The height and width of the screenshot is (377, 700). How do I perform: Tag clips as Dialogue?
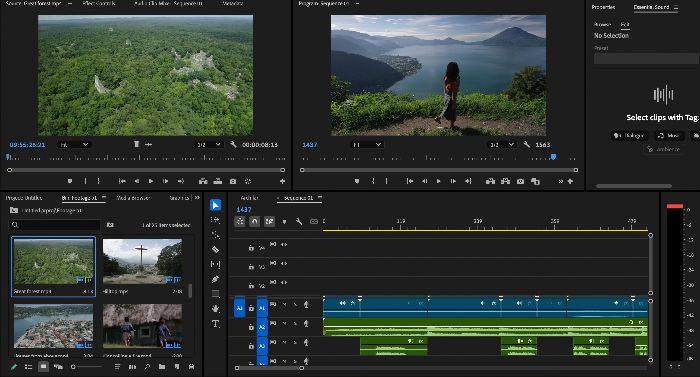[x=629, y=135]
